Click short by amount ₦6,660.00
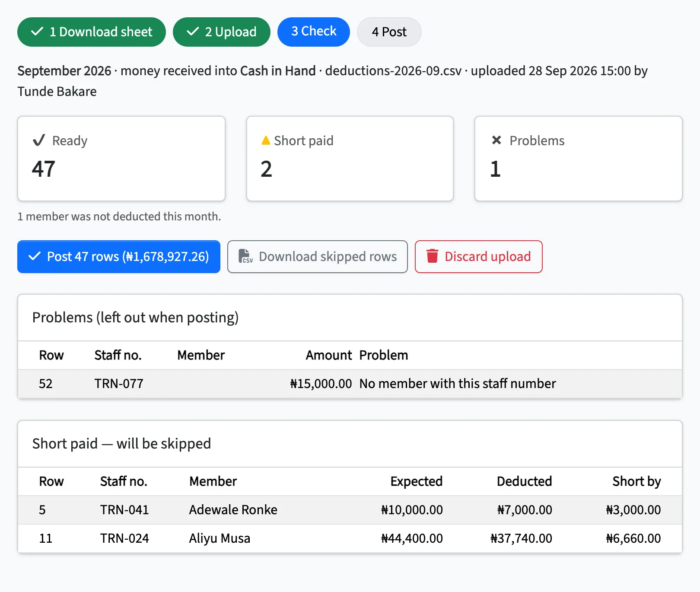 click(633, 538)
